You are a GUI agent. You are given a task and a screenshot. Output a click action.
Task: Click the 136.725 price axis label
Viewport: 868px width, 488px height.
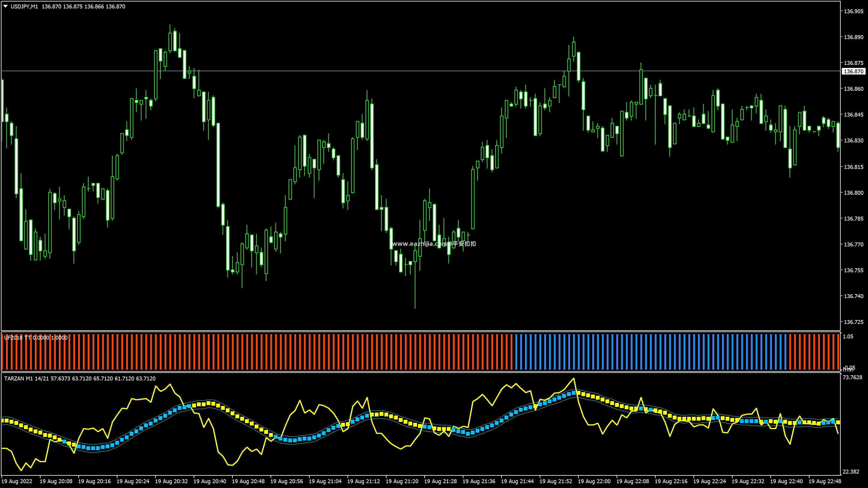[x=854, y=322]
